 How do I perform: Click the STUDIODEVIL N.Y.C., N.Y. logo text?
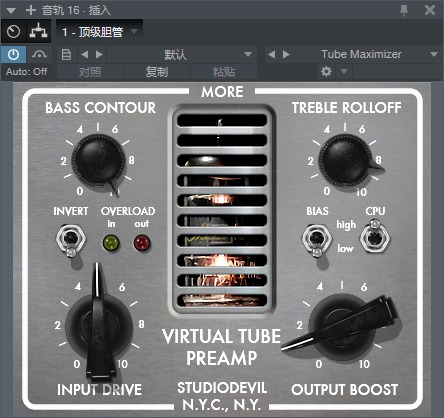point(222,396)
